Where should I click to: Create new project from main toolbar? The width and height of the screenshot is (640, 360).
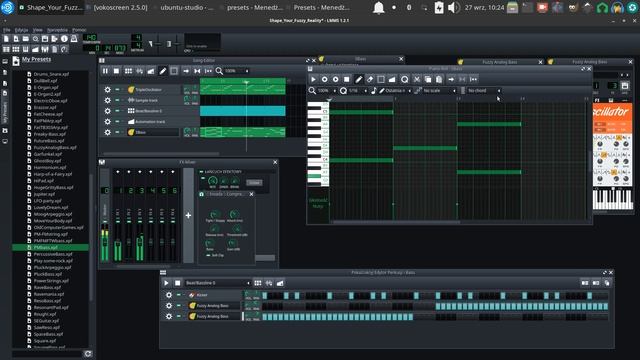click(6, 39)
